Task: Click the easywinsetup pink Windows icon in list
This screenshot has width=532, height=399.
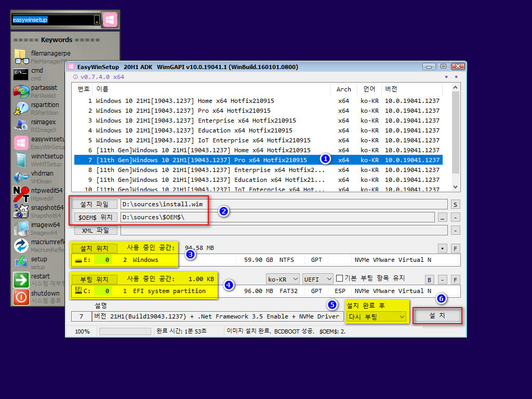Action: point(21,142)
